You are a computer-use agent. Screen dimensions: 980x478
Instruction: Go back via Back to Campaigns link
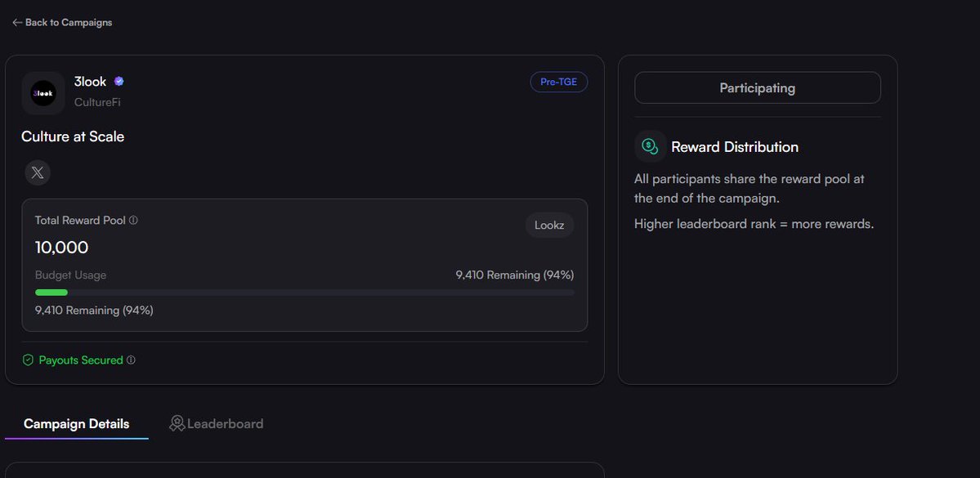(62, 23)
